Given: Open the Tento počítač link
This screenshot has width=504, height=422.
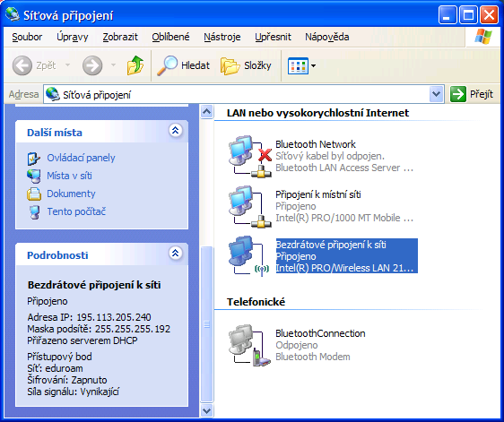Looking at the screenshot, I should (76, 211).
